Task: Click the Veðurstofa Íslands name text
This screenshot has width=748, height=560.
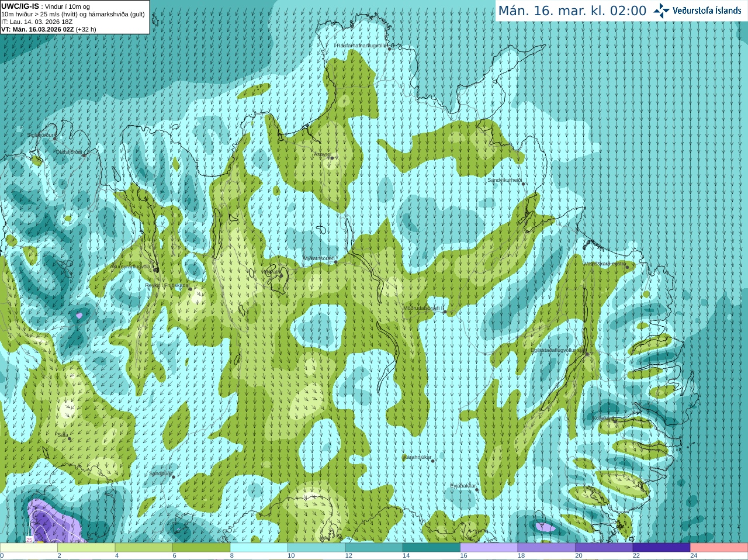Action: click(x=707, y=11)
